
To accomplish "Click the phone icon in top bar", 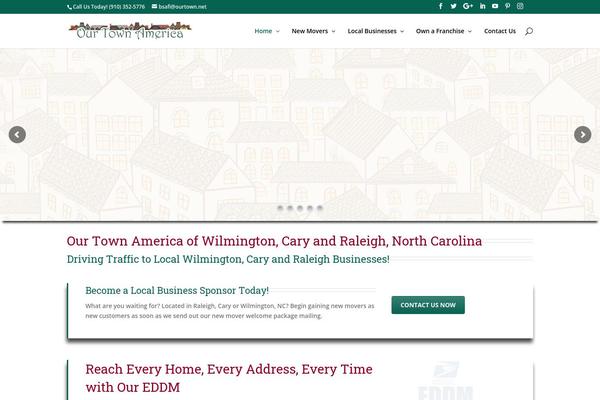I will 69,7.
